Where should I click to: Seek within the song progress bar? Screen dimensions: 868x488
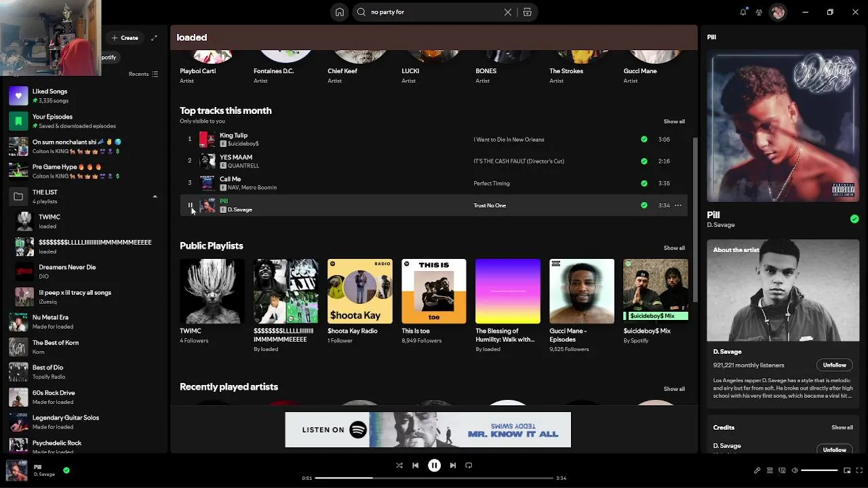pyautogui.click(x=434, y=478)
